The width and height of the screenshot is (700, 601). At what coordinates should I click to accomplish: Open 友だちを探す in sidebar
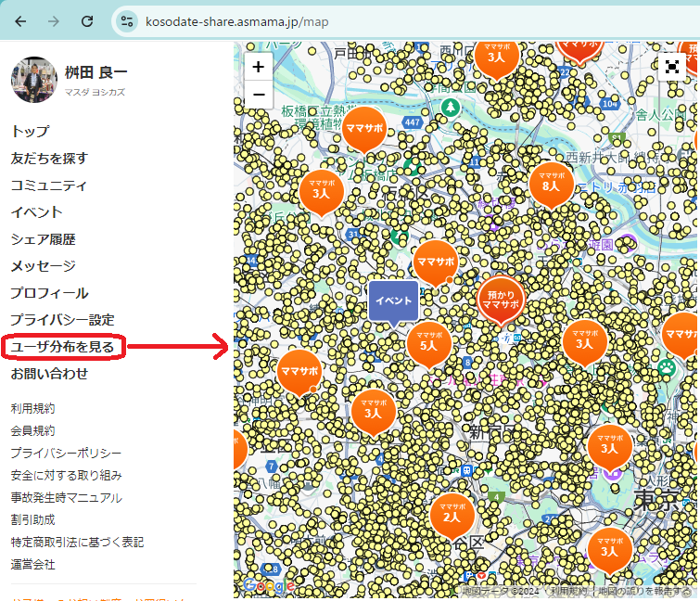(49, 159)
